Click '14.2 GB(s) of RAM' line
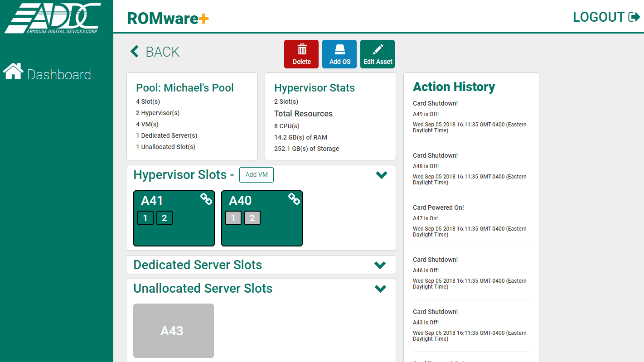Image resolution: width=644 pixels, height=362 pixels. pyautogui.click(x=300, y=137)
